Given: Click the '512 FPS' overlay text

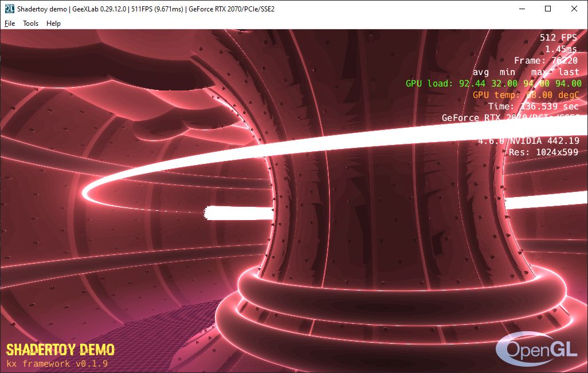Looking at the screenshot, I should (558, 37).
